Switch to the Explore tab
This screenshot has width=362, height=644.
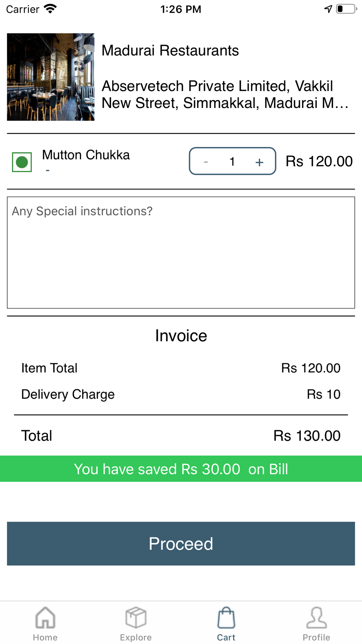[x=136, y=623]
